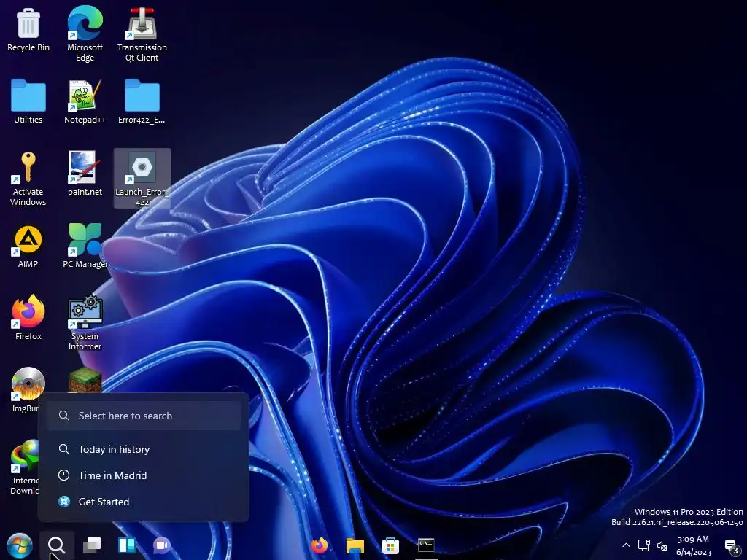747x560 pixels.
Task: Expand the hidden tray icons chevron
Action: (x=627, y=545)
